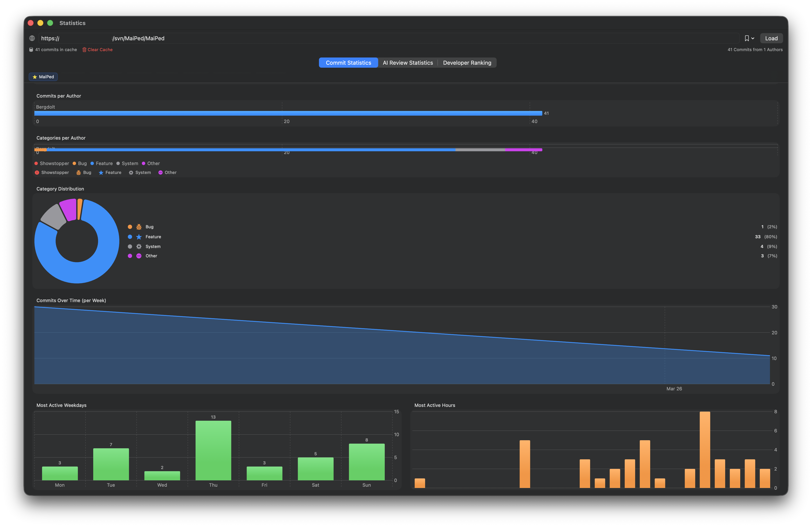The height and width of the screenshot is (527, 812).
Task: Open the bookmark dropdown next to Load
Action: click(x=749, y=38)
